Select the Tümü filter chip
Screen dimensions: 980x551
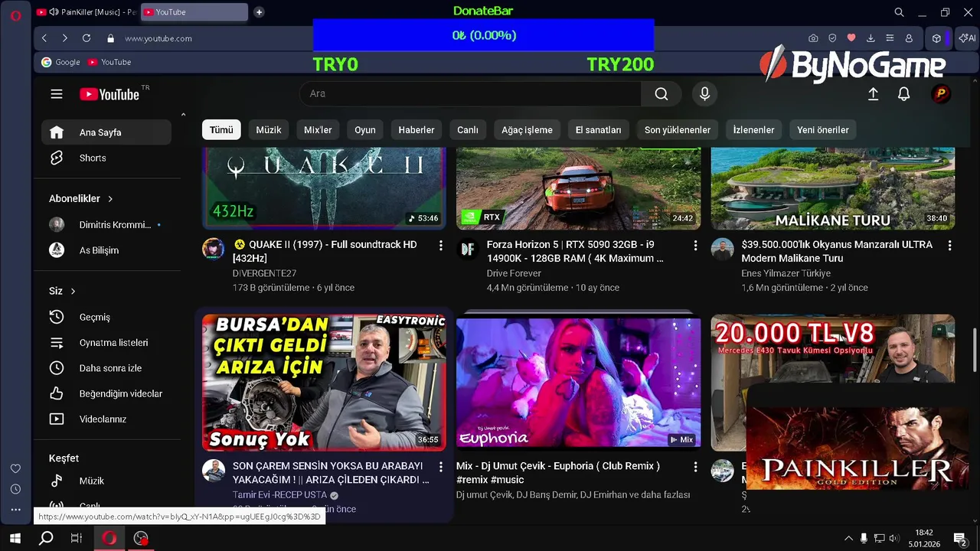tap(221, 130)
